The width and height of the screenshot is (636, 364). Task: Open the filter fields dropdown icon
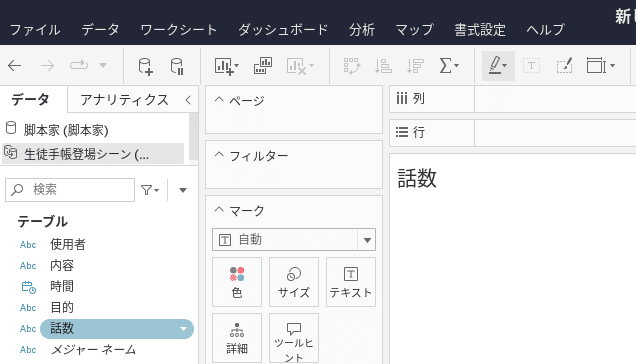pyautogui.click(x=150, y=190)
